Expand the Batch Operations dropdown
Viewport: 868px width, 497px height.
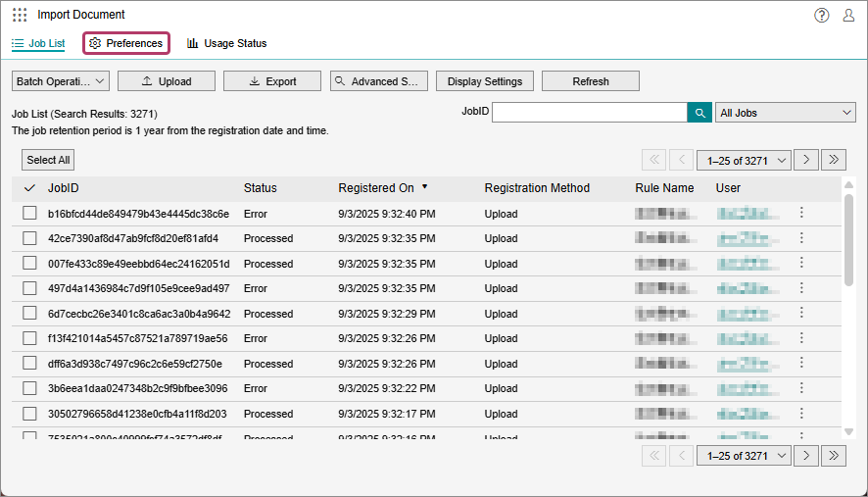click(x=60, y=81)
